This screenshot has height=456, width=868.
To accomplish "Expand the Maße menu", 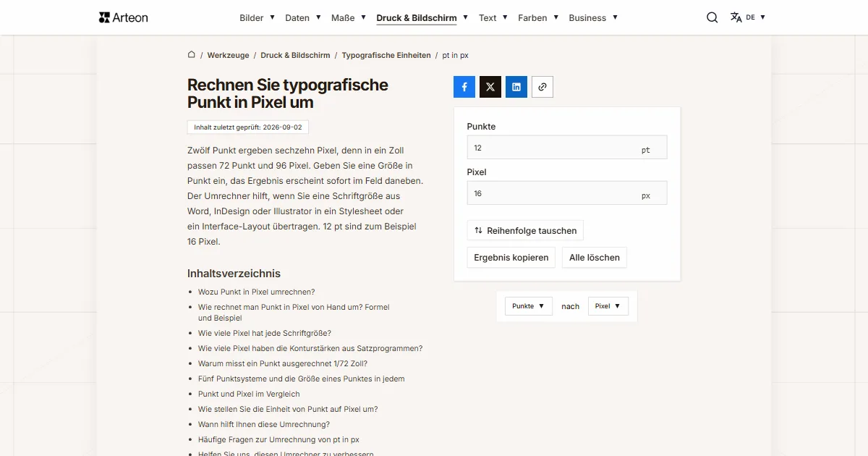I will tap(349, 17).
